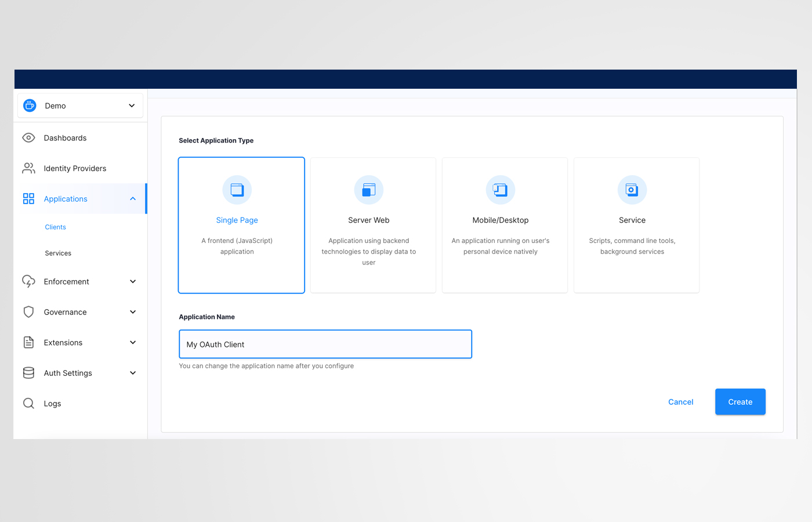Viewport: 812px width, 522px height.
Task: Open the Dashboards section via its eye icon
Action: tap(28, 137)
